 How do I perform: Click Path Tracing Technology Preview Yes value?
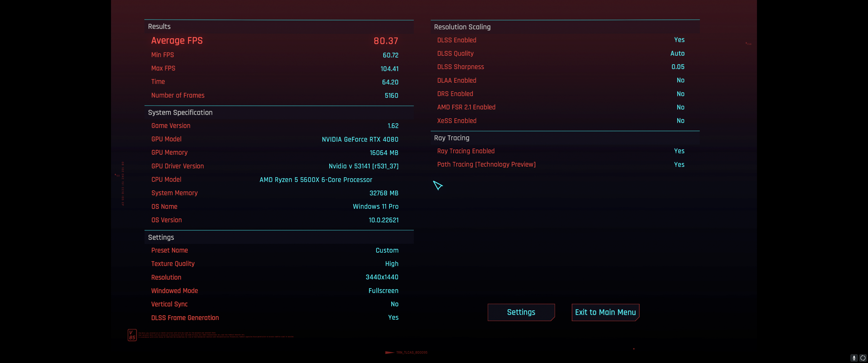click(x=679, y=164)
